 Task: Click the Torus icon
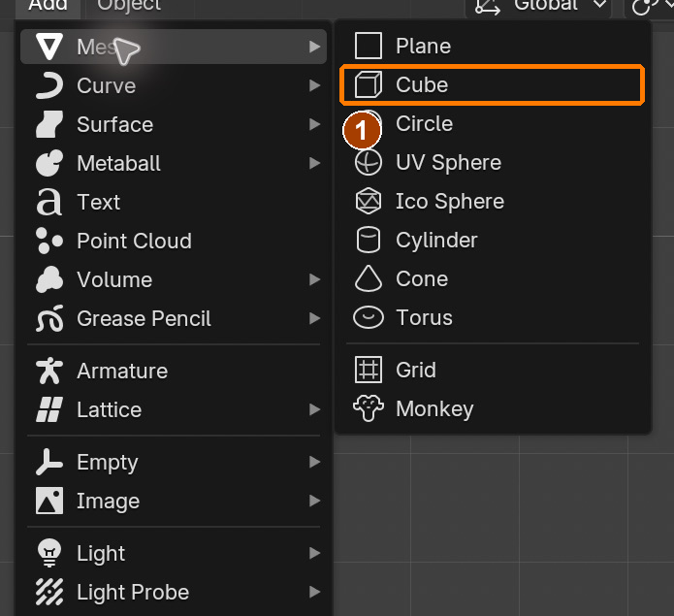[x=369, y=317]
